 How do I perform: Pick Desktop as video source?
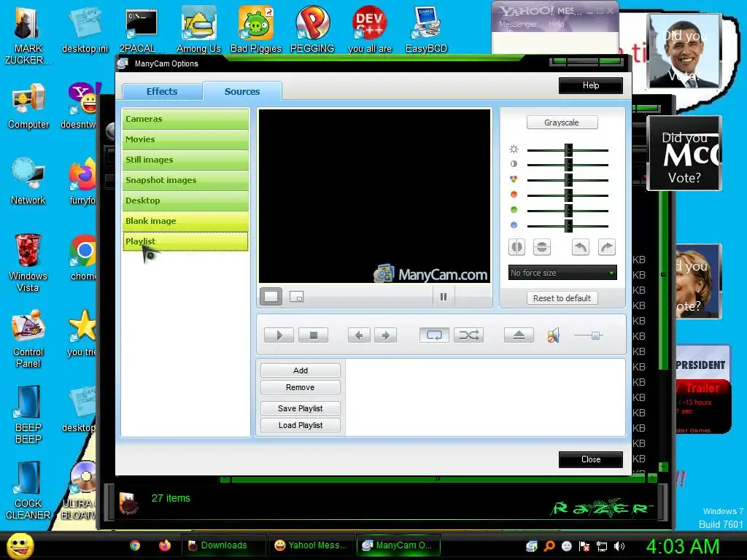point(185,201)
